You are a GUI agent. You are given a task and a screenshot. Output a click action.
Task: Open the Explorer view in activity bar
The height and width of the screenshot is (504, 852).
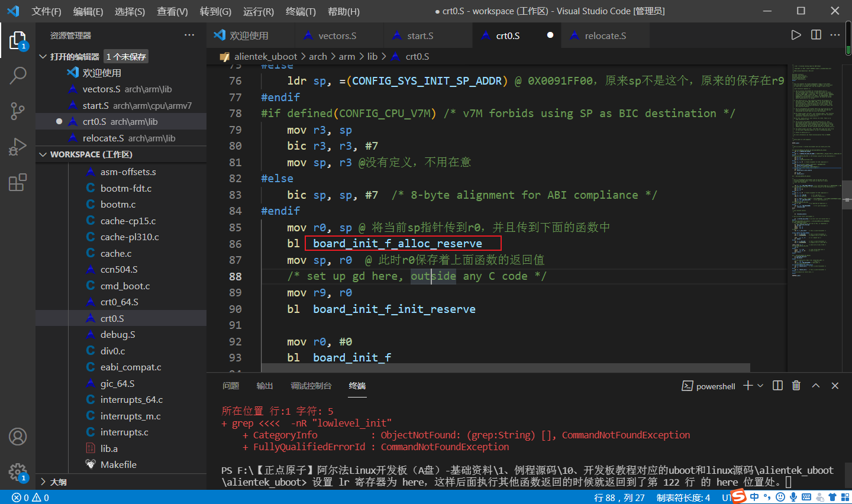[x=18, y=40]
